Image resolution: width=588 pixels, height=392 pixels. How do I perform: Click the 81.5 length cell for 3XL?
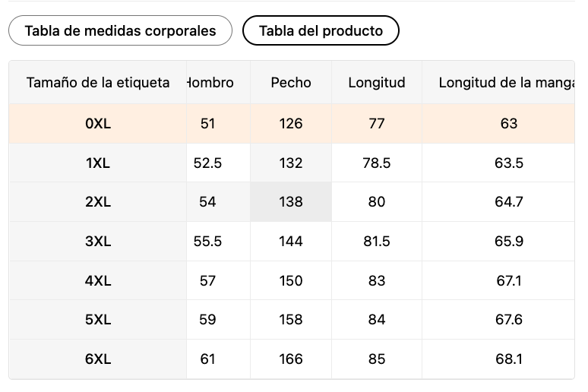coord(377,242)
